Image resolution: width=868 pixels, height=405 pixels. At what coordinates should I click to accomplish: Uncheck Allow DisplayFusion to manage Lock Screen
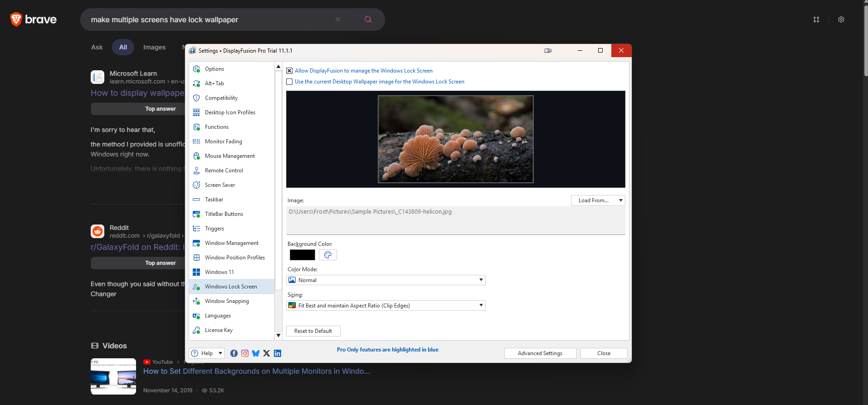(x=289, y=71)
